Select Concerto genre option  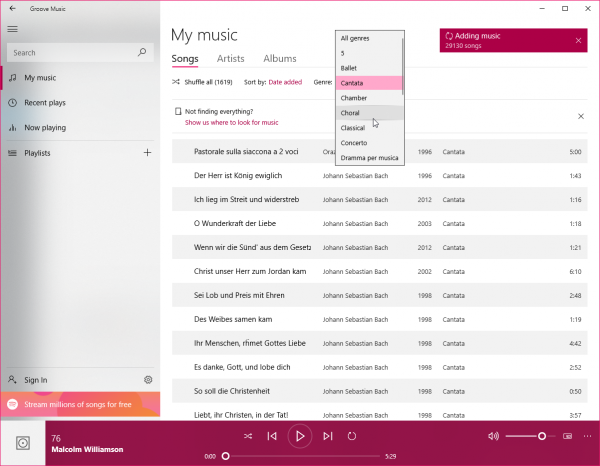pyautogui.click(x=369, y=143)
